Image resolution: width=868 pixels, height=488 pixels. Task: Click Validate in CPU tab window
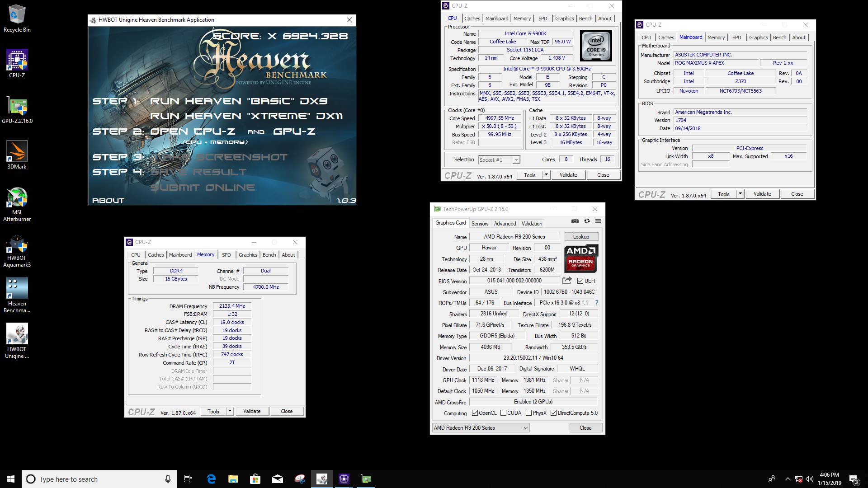point(568,175)
